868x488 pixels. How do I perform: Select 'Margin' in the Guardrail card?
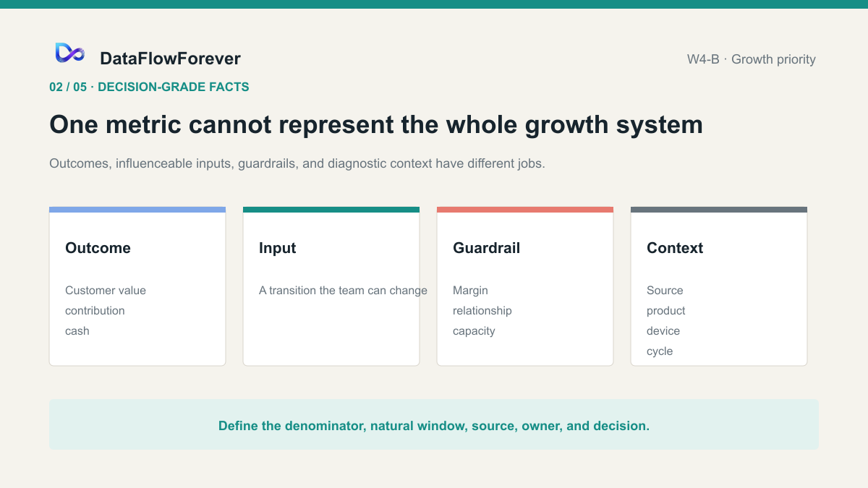[x=470, y=291]
